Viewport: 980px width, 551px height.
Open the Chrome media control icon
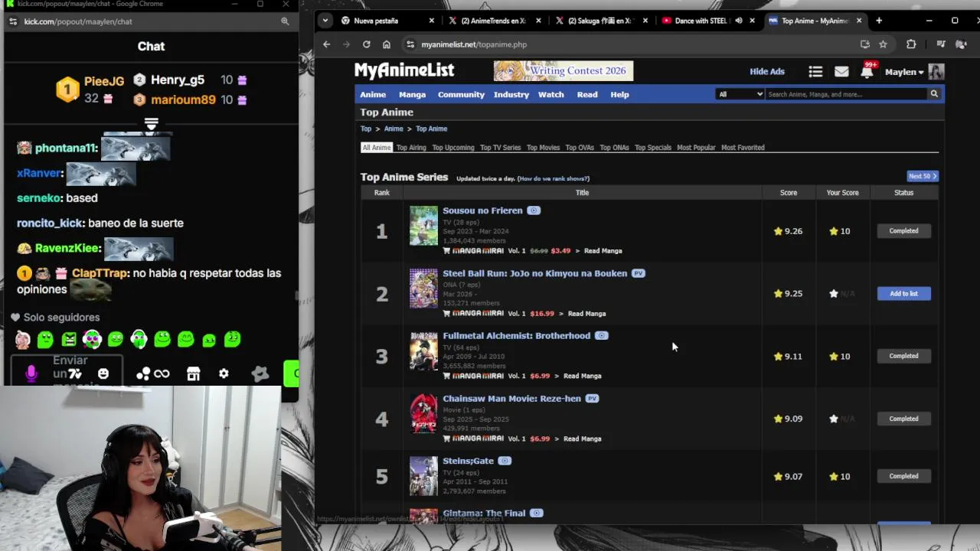[940, 44]
